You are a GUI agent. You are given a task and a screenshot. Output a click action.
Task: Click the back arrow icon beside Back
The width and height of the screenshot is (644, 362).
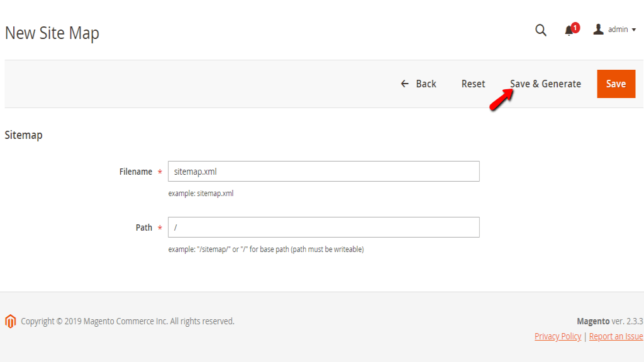coord(404,84)
